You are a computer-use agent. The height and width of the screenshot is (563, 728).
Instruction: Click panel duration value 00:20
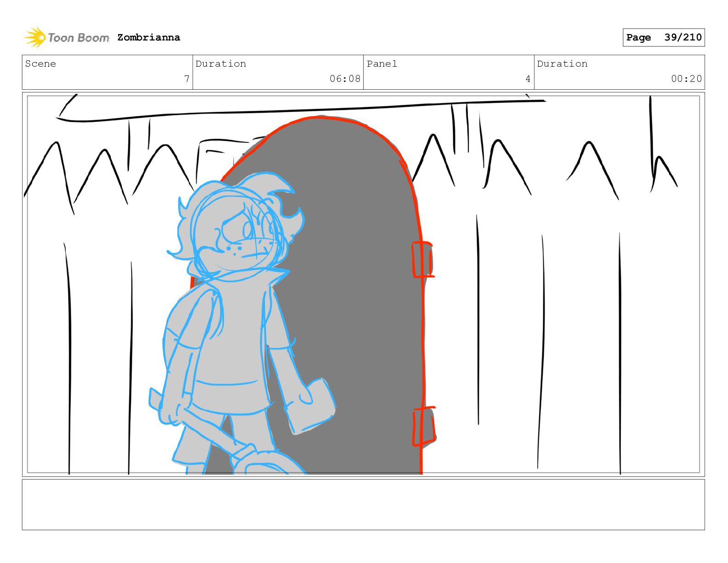(x=686, y=79)
